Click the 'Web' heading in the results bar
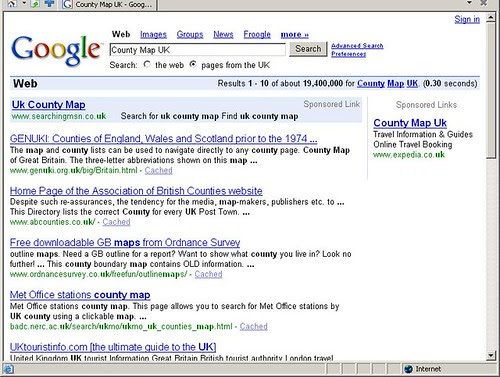500x377 pixels. (x=25, y=83)
